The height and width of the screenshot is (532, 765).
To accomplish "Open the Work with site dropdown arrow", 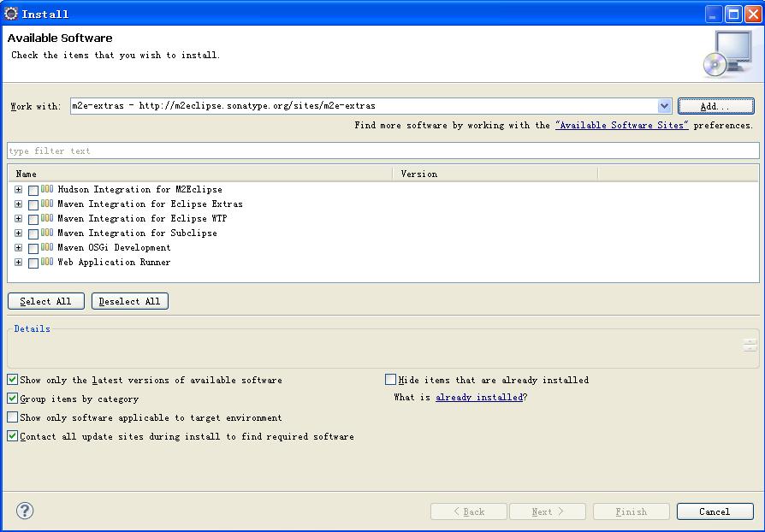I will pos(664,106).
